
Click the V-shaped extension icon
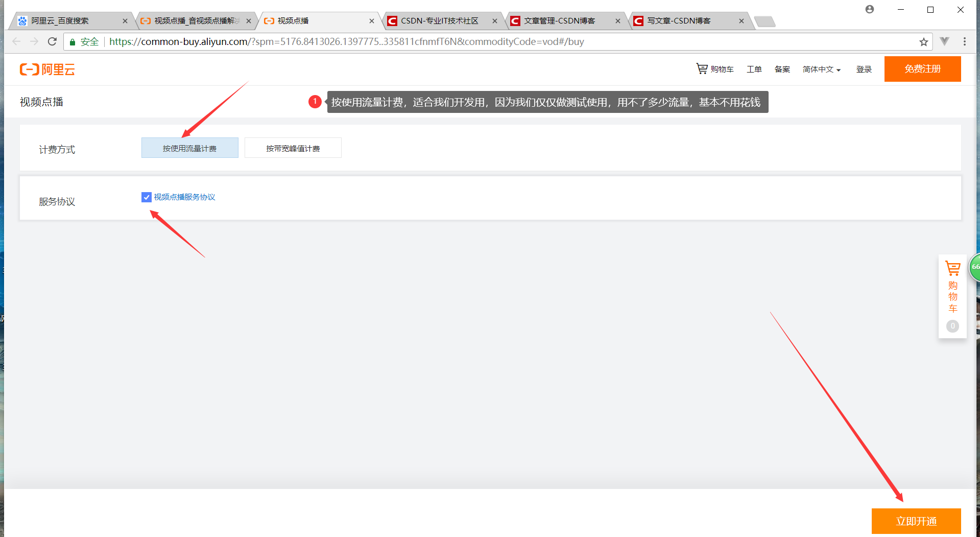click(944, 41)
